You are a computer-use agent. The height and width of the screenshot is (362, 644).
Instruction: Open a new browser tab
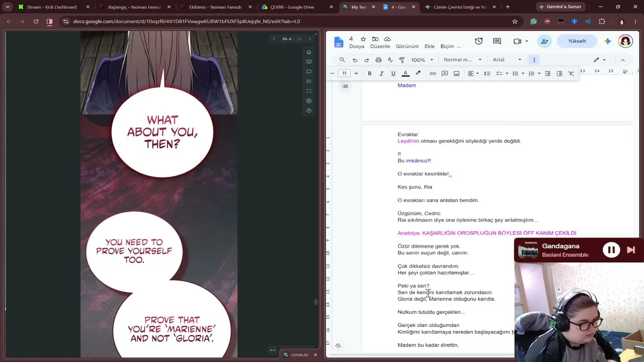(x=508, y=7)
